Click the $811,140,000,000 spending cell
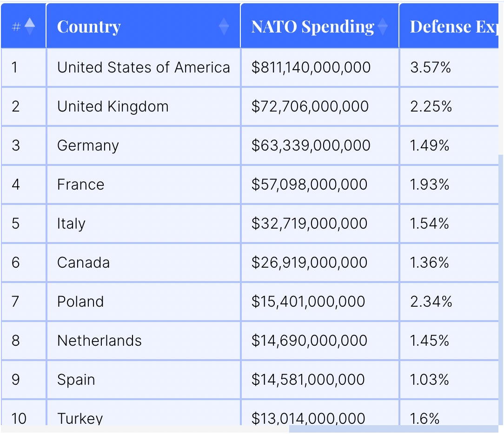Image resolution: width=504 pixels, height=434 pixels. pyautogui.click(x=311, y=67)
